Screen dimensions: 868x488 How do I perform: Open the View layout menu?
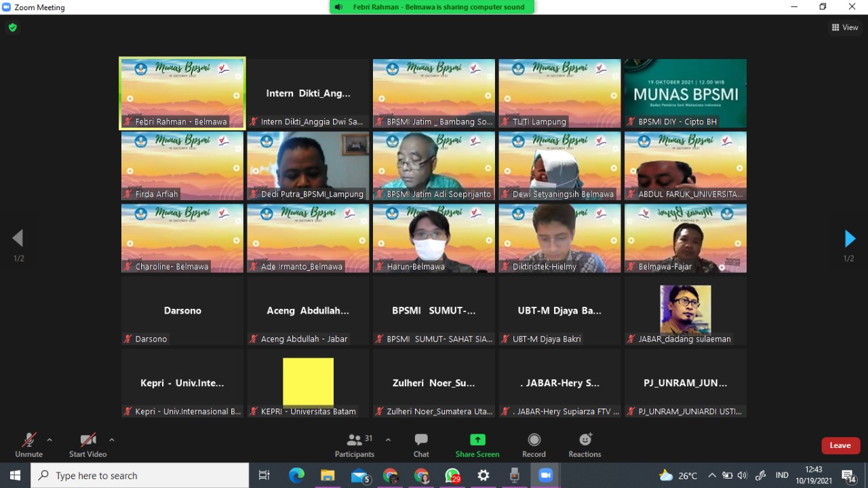(845, 28)
